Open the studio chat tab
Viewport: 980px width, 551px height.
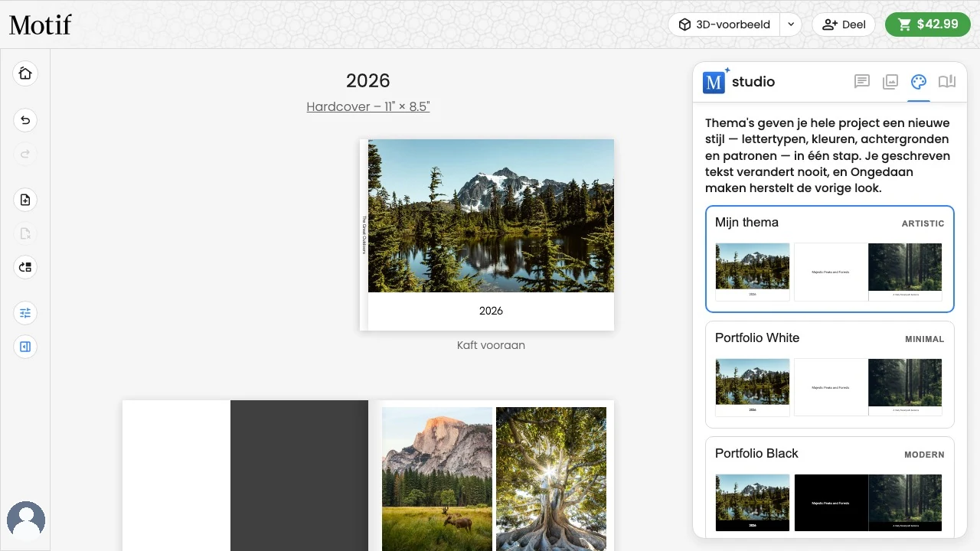coord(862,82)
